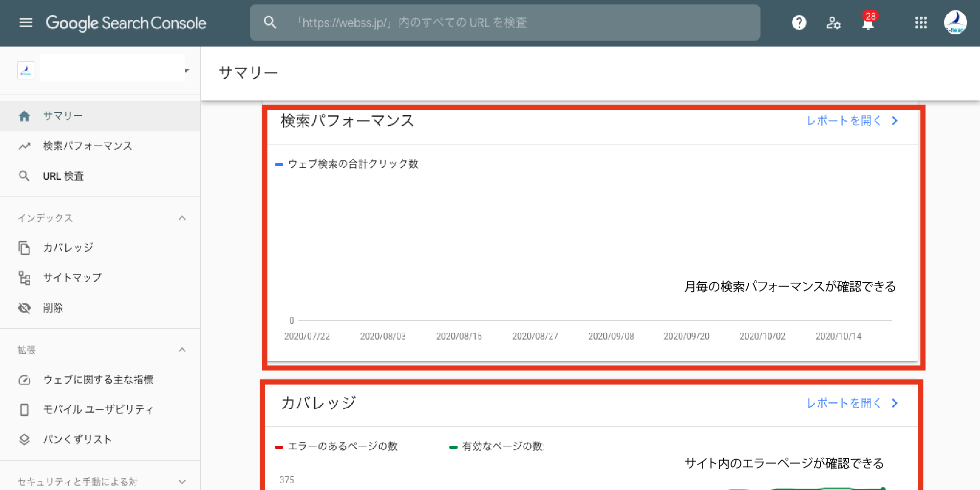The image size is (980, 490).
Task: Open user and permissions settings icon
Action: [833, 23]
